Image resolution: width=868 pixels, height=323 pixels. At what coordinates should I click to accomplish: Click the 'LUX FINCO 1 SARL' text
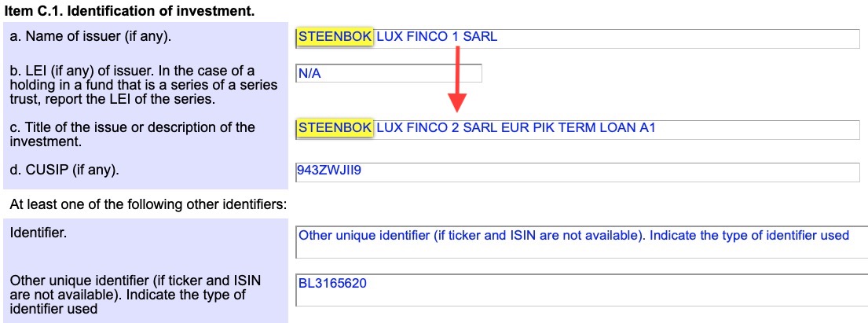pyautogui.click(x=437, y=38)
